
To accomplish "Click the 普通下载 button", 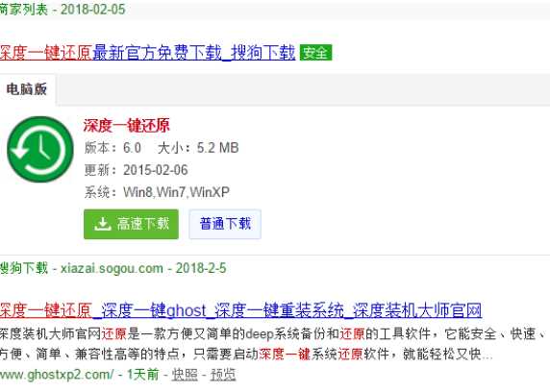I will (x=225, y=224).
